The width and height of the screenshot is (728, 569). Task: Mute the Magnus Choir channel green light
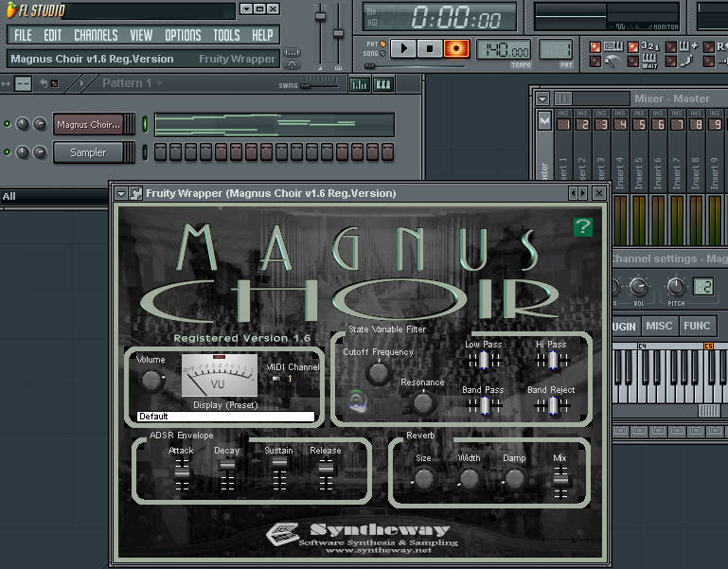tap(7, 124)
